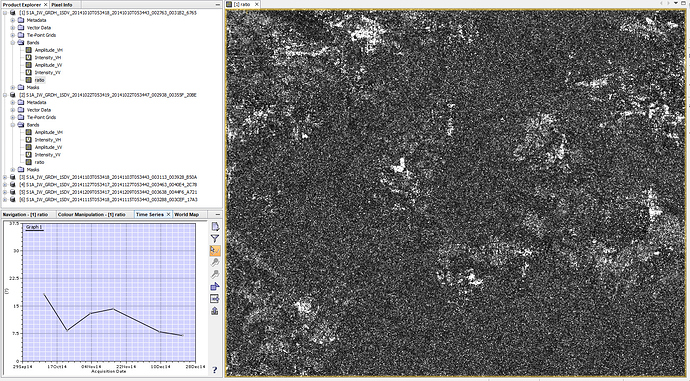Minimize the Time Series panel group
Screen dimensions: 690x381
pyautogui.click(x=217, y=214)
